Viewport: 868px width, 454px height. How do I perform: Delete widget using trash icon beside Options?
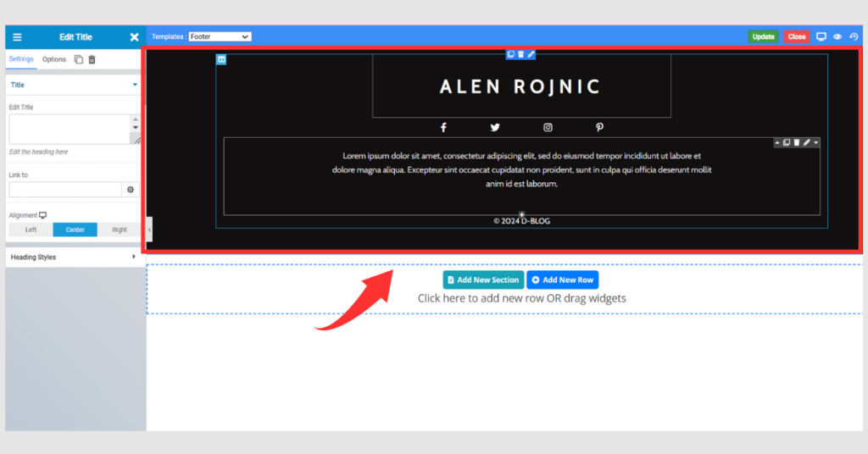coord(92,59)
